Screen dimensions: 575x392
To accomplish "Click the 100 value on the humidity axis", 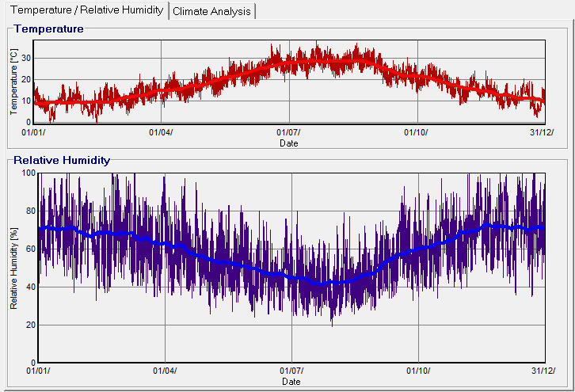I will coord(28,173).
